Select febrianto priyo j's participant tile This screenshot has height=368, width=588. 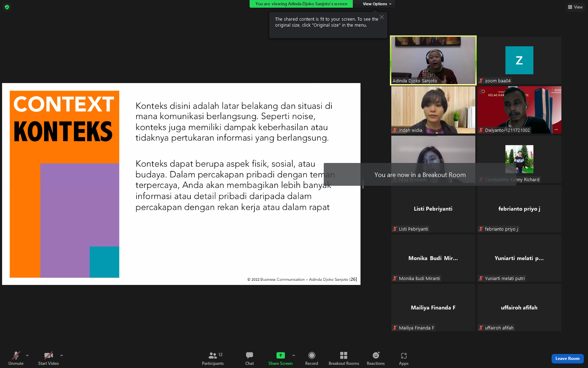click(519, 209)
